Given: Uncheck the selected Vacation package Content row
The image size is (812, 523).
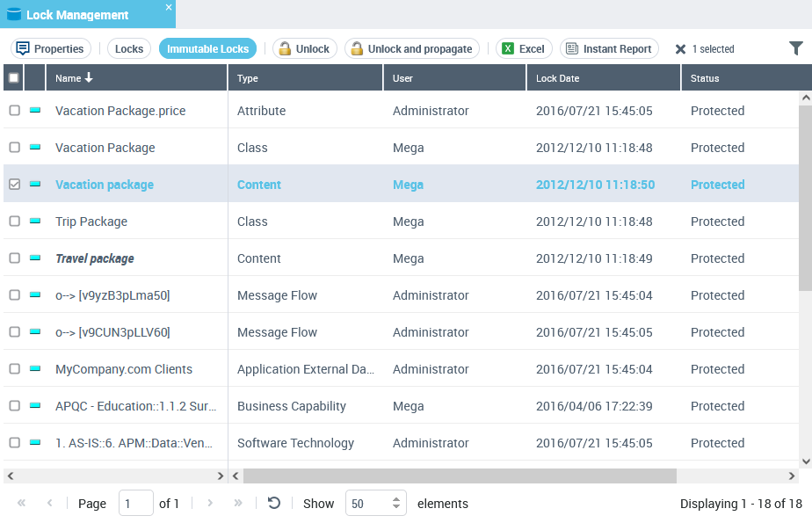Looking at the screenshot, I should point(14,185).
